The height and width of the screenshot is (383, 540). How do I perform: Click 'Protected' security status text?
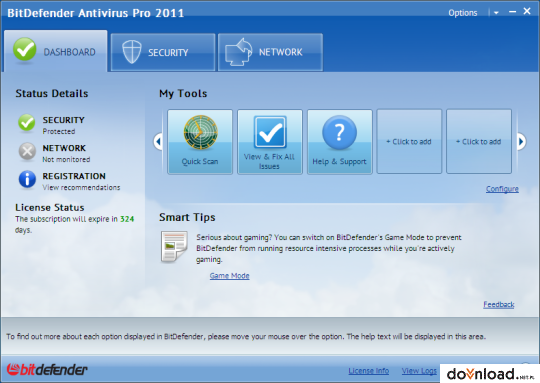[59, 131]
